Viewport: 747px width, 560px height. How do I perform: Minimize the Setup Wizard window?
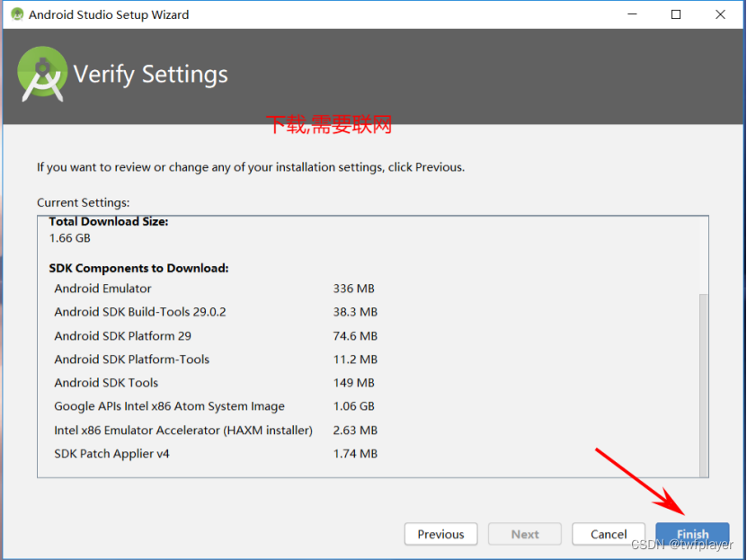(x=632, y=14)
